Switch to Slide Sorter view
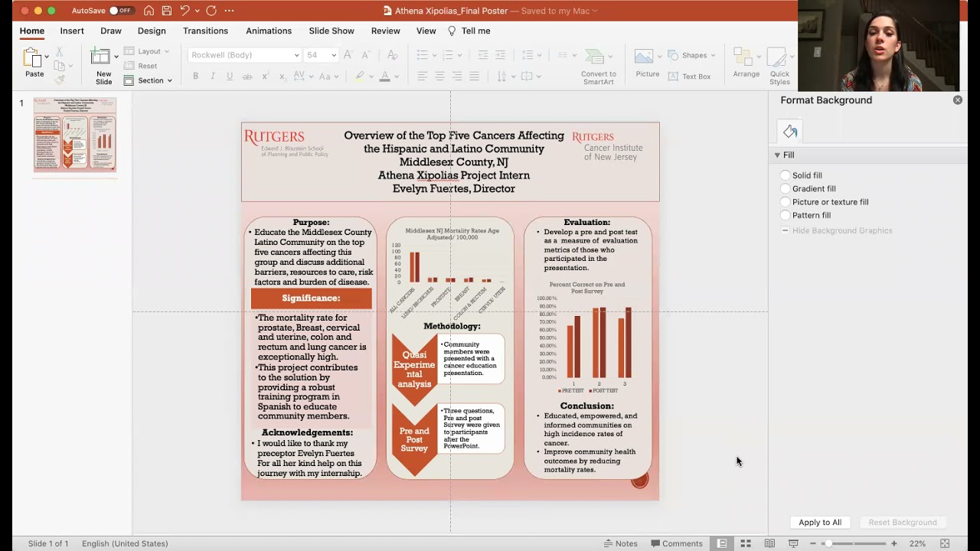Image resolution: width=980 pixels, height=551 pixels. [x=745, y=543]
